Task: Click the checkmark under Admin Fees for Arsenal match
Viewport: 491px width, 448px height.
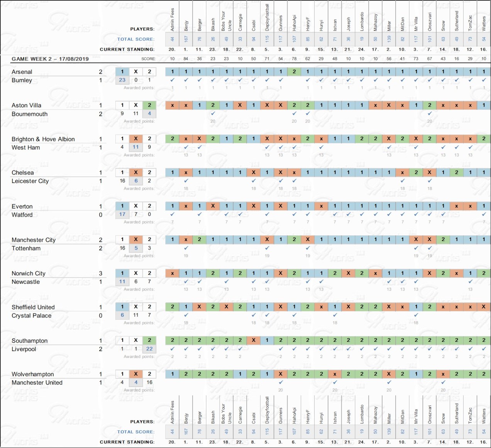Action: coord(172,80)
